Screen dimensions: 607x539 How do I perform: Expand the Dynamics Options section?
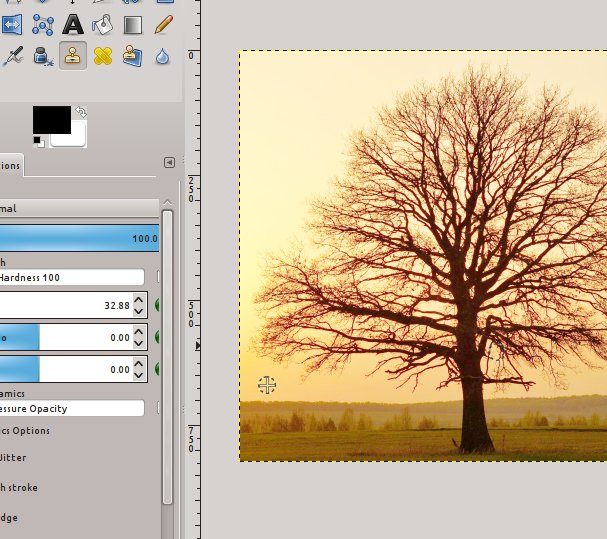[25, 431]
